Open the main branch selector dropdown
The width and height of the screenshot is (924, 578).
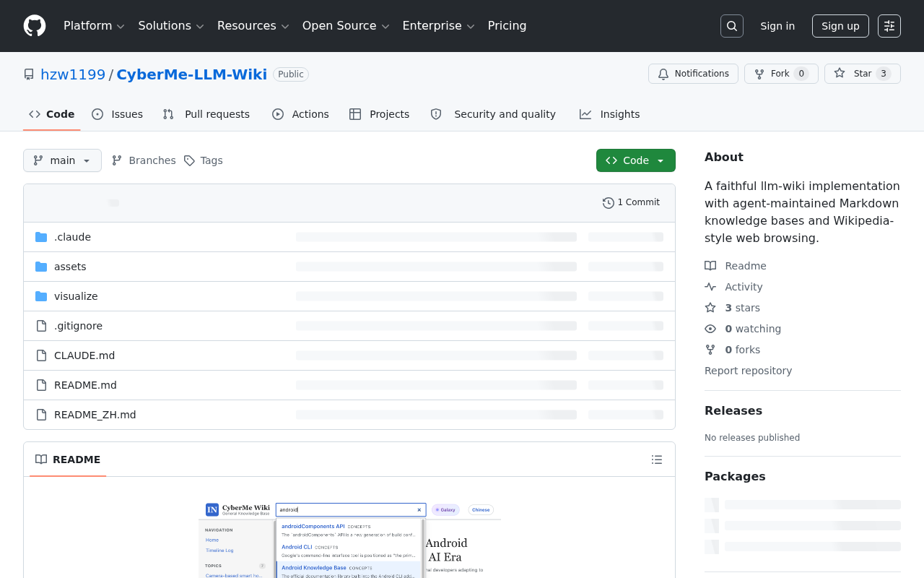pyautogui.click(x=62, y=160)
